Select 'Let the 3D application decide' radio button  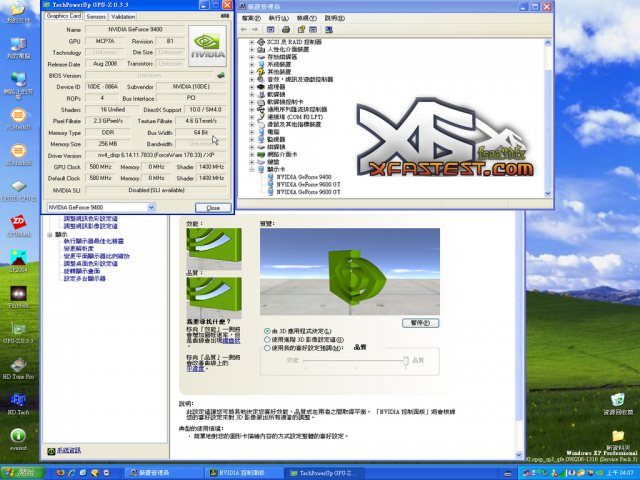(x=267, y=331)
